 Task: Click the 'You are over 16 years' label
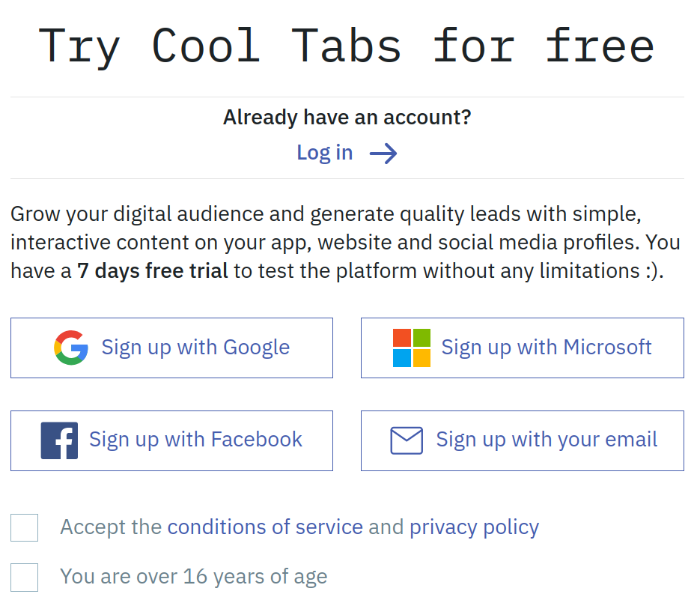193,577
